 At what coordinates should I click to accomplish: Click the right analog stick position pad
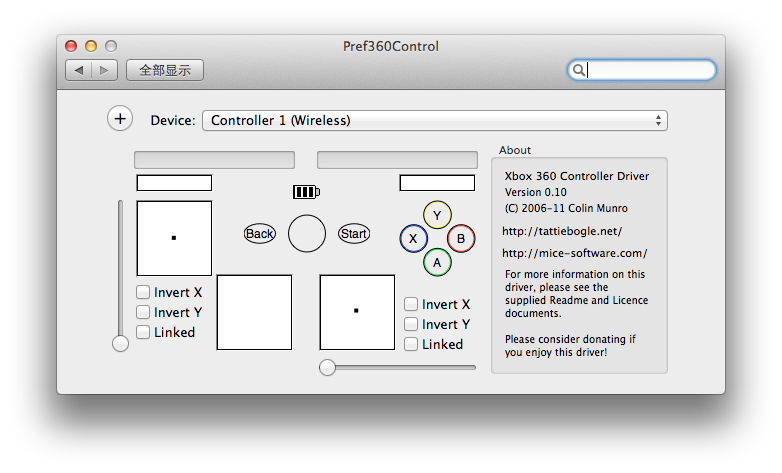click(357, 312)
